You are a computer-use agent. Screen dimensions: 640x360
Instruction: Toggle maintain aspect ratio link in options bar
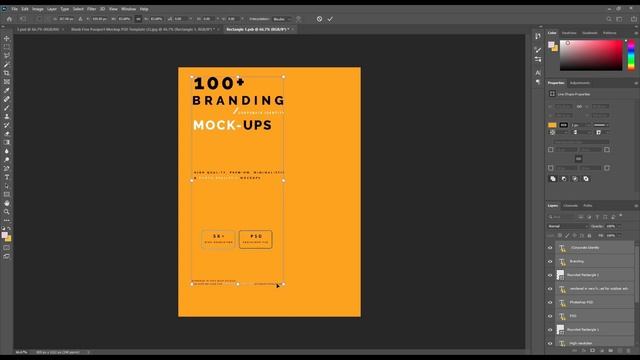click(x=138, y=19)
